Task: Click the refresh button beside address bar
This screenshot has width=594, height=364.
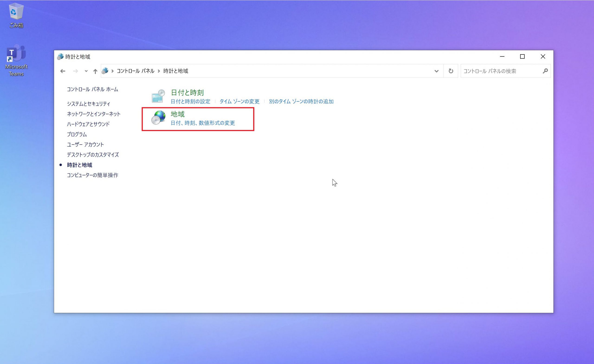Action: pyautogui.click(x=451, y=71)
